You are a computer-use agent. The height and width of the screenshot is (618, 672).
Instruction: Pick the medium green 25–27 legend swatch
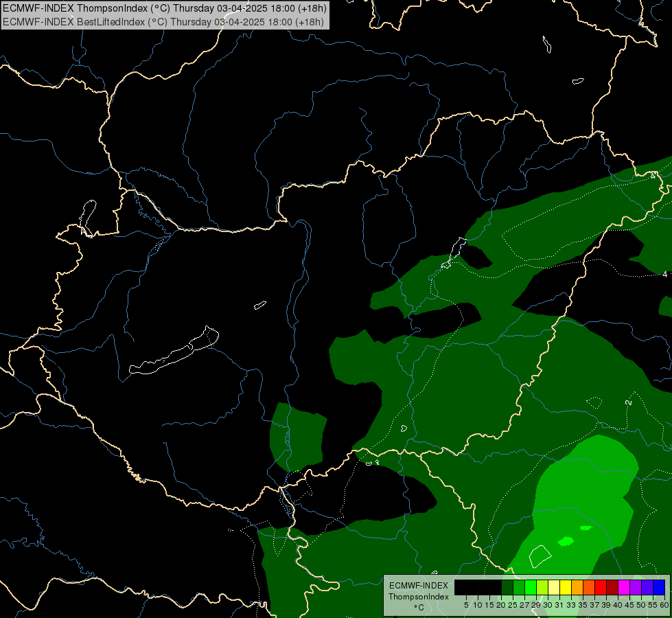click(x=519, y=587)
